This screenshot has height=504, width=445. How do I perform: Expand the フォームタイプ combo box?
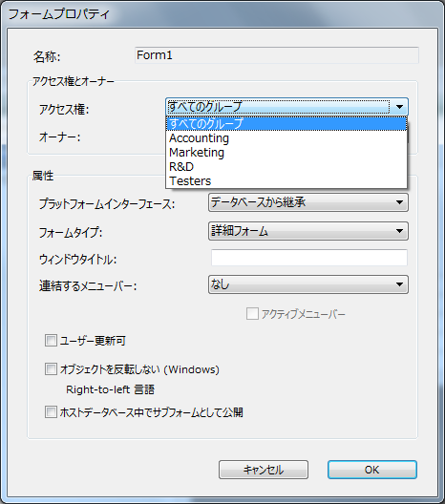click(308, 231)
